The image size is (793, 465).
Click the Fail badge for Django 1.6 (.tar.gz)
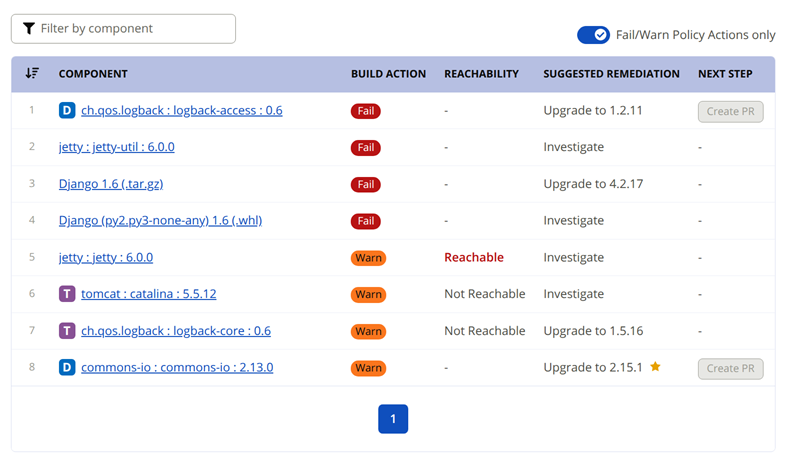pyautogui.click(x=366, y=185)
